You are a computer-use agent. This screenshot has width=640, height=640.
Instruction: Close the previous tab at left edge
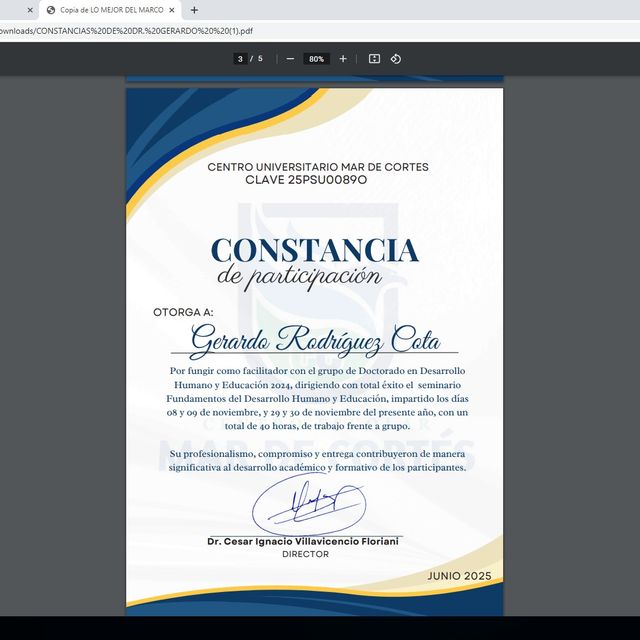click(30, 10)
